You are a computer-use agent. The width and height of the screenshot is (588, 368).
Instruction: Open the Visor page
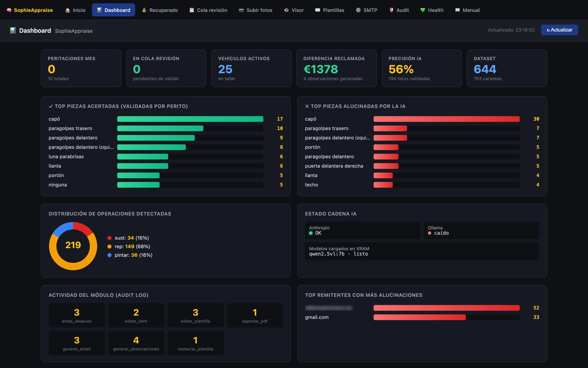(294, 10)
